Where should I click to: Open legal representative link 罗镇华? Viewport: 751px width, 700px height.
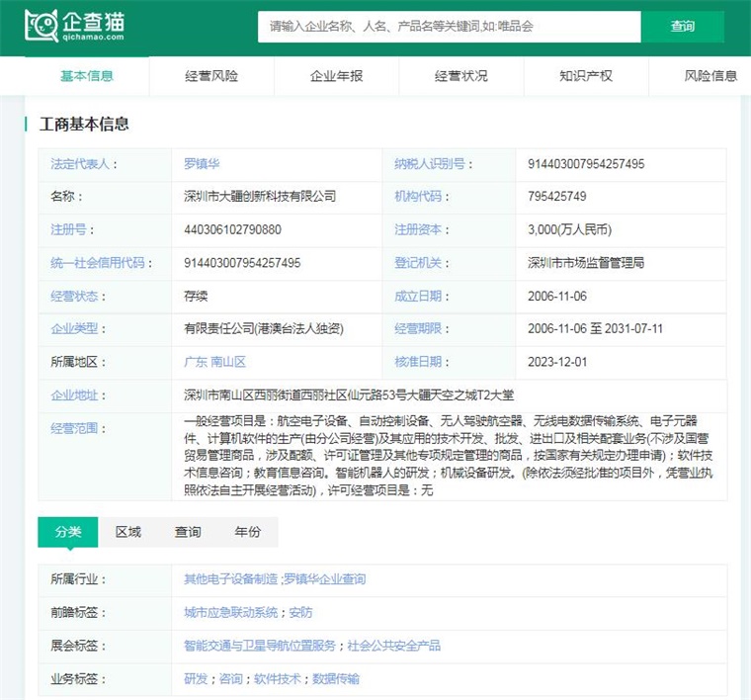tap(202, 164)
